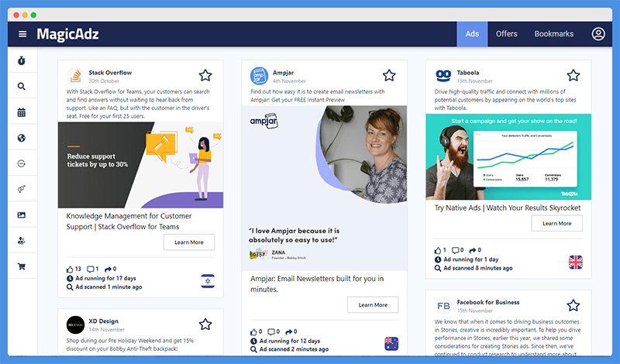Open the hamburger menu
620x364 pixels.
pos(22,34)
